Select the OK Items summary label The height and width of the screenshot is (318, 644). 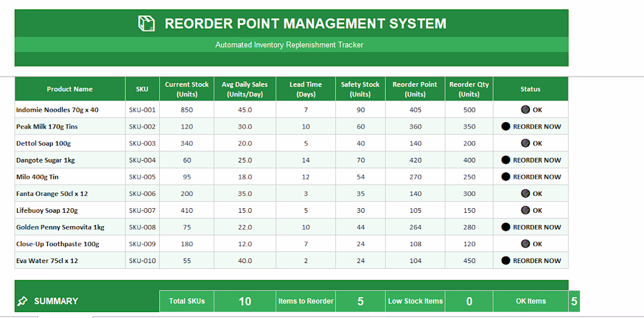[x=530, y=301]
